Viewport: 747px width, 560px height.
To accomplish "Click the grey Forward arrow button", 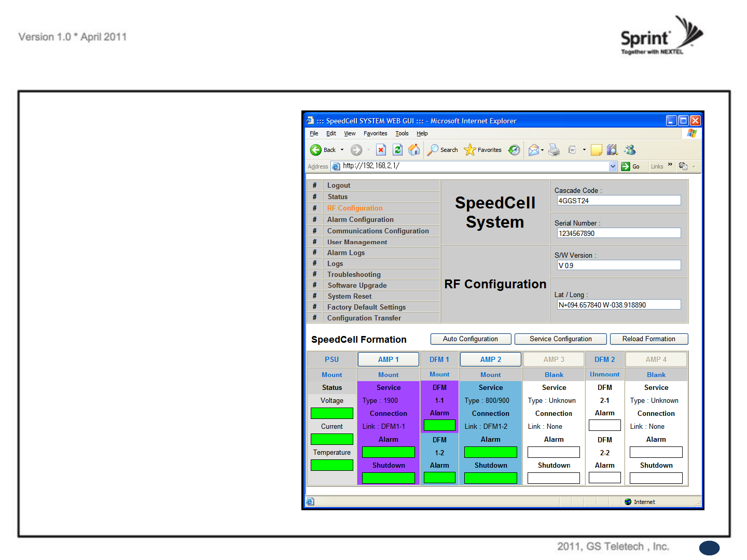I will [x=356, y=150].
